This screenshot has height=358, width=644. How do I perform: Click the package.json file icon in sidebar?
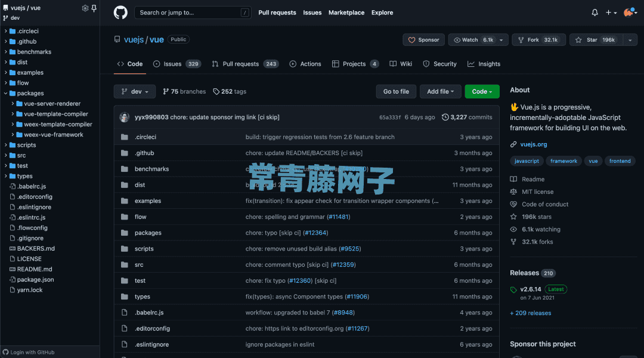pos(13,279)
